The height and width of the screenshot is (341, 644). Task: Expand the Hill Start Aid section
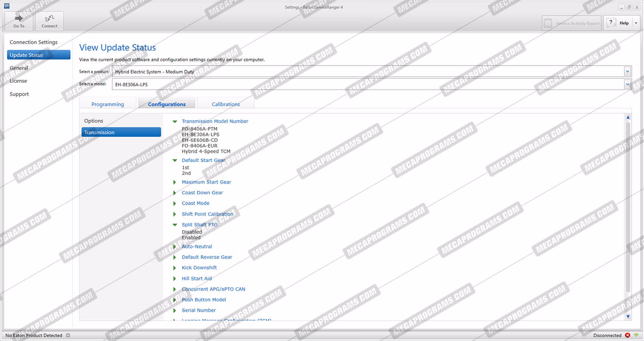pos(175,279)
